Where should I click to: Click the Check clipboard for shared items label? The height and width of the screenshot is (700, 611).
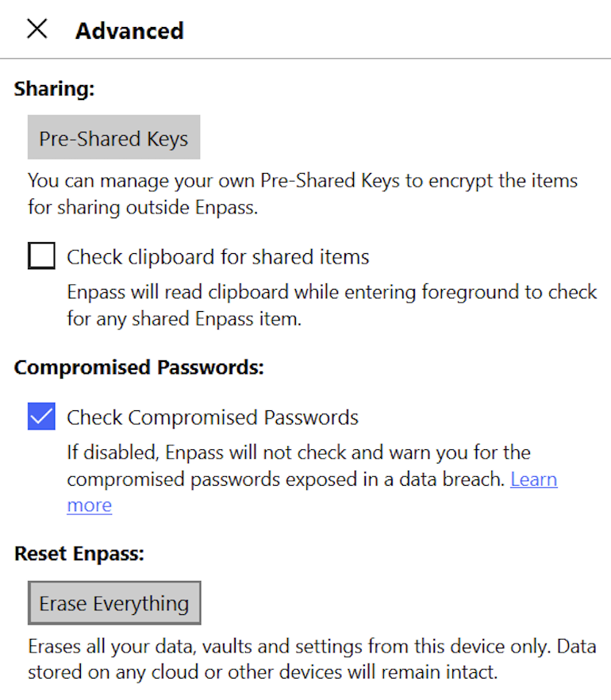click(x=219, y=256)
